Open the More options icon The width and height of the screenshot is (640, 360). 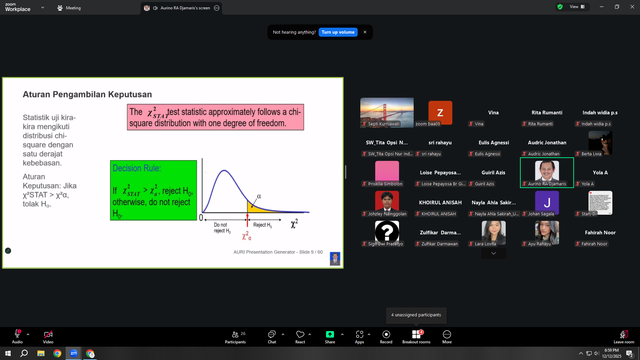click(x=447, y=334)
